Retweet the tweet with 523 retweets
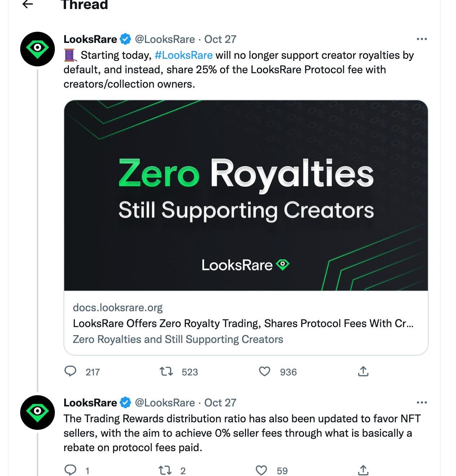Viewport: 456px width, 476px height. pos(166,371)
